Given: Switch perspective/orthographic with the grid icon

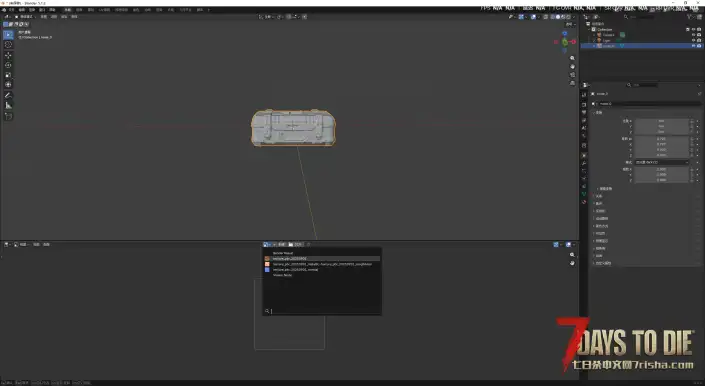Looking at the screenshot, I should pos(572,83).
